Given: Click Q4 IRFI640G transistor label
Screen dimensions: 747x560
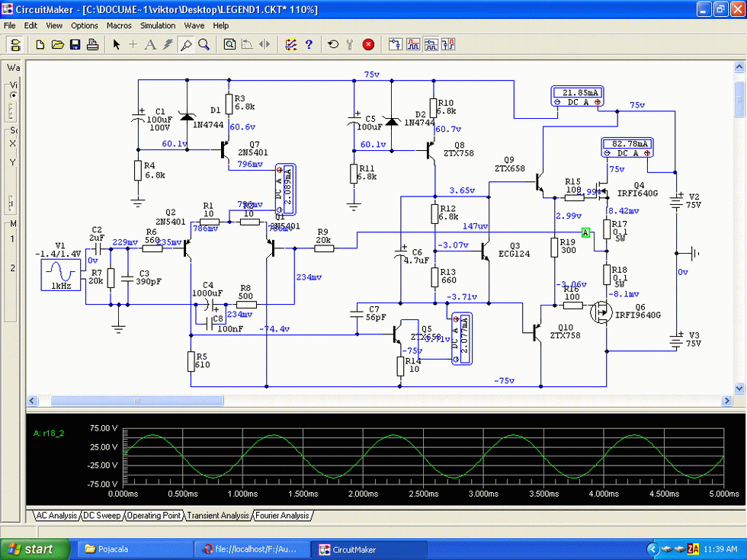Looking at the screenshot, I should click(637, 189).
